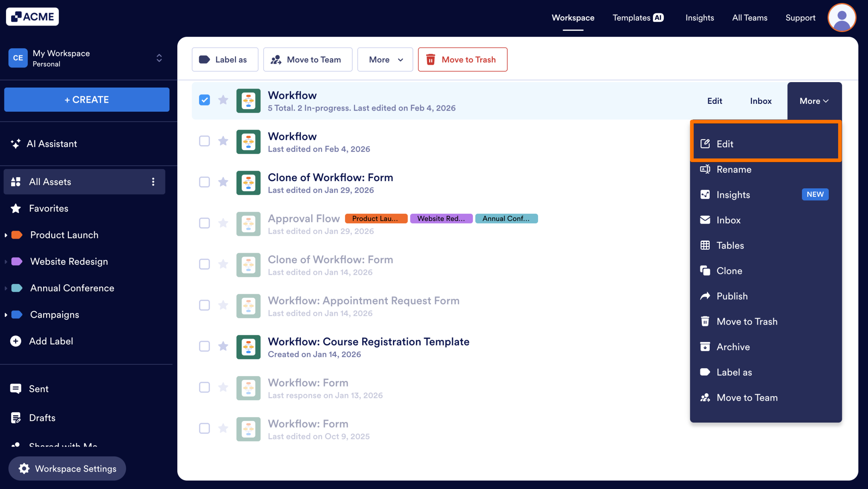
Task: Select the Clone of Workflow: Form checkbox
Action: (x=204, y=182)
